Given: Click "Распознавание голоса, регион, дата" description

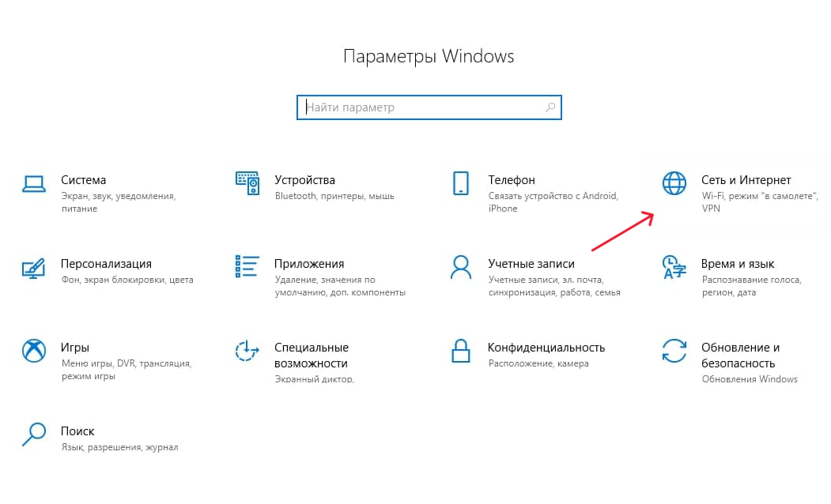Looking at the screenshot, I should click(751, 286).
